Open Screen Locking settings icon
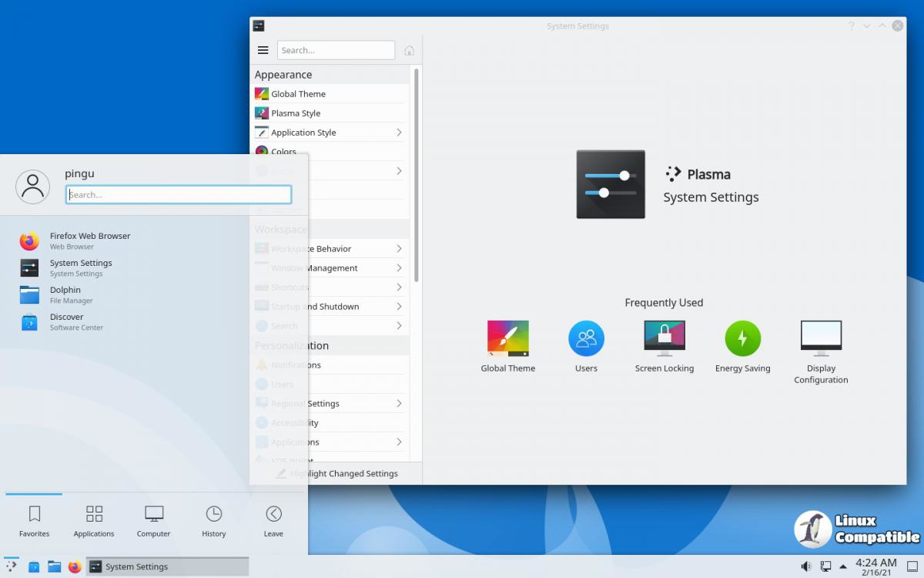Image resolution: width=924 pixels, height=578 pixels. [665, 346]
